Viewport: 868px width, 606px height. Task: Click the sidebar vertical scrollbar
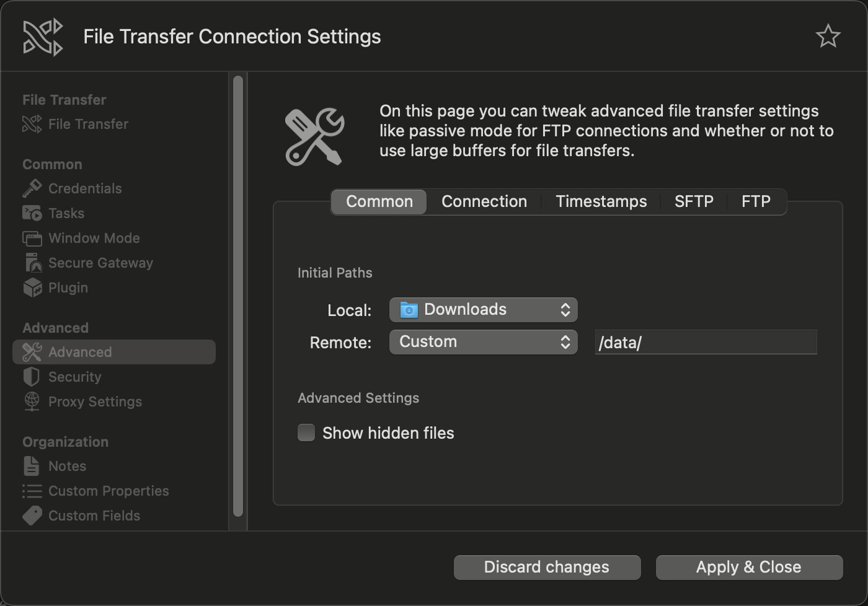tap(238, 296)
